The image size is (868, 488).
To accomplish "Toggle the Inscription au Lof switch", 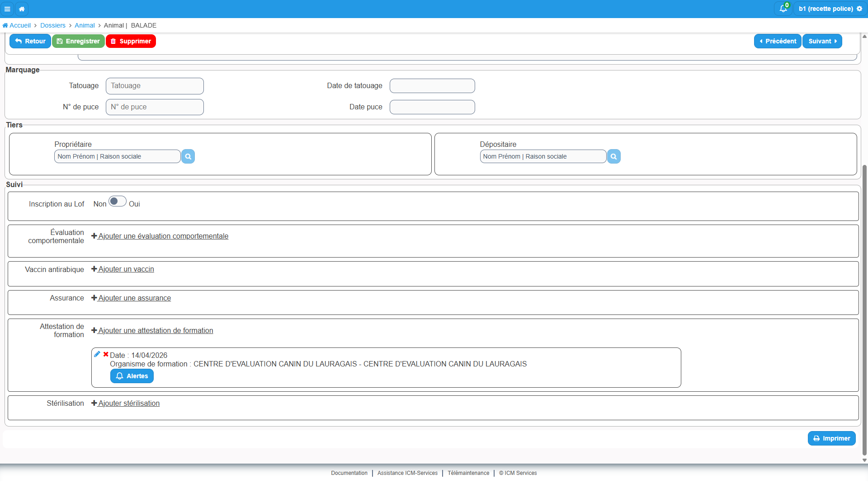I will 117,201.
